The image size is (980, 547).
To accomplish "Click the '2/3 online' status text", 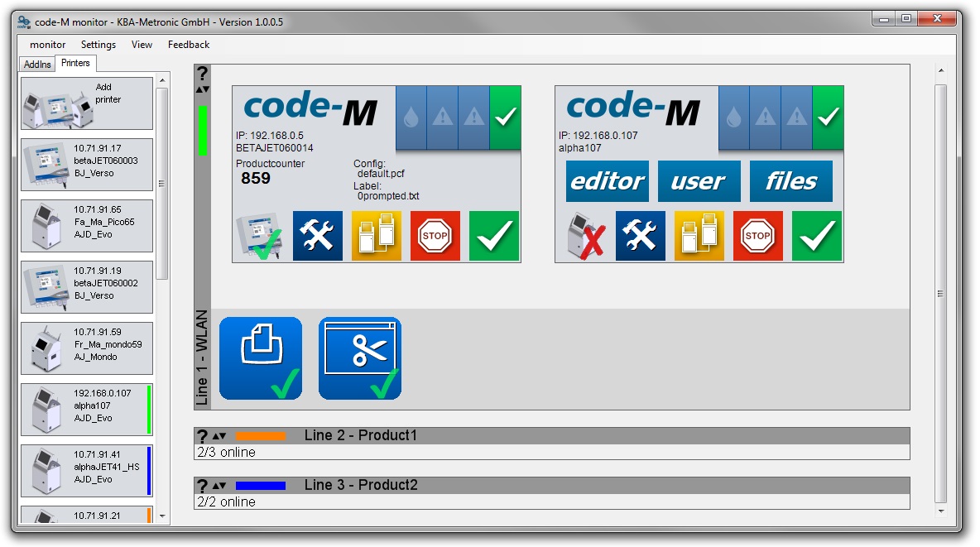I will click(x=226, y=452).
